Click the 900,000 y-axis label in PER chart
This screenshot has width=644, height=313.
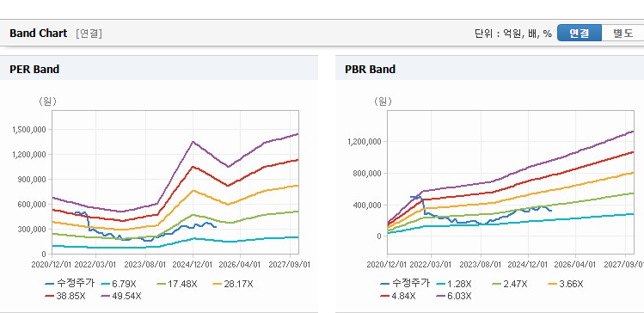[x=33, y=180]
